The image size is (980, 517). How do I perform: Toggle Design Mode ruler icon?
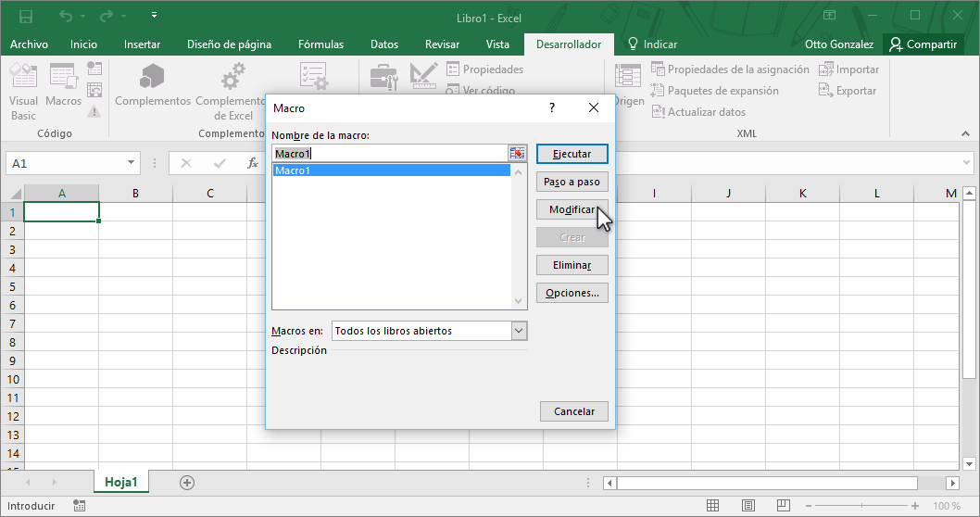(x=423, y=76)
